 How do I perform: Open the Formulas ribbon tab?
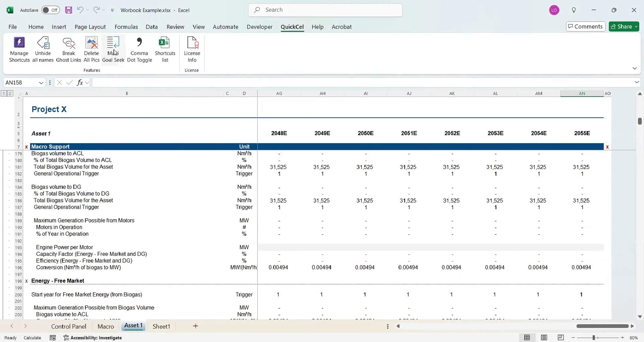pos(126,27)
